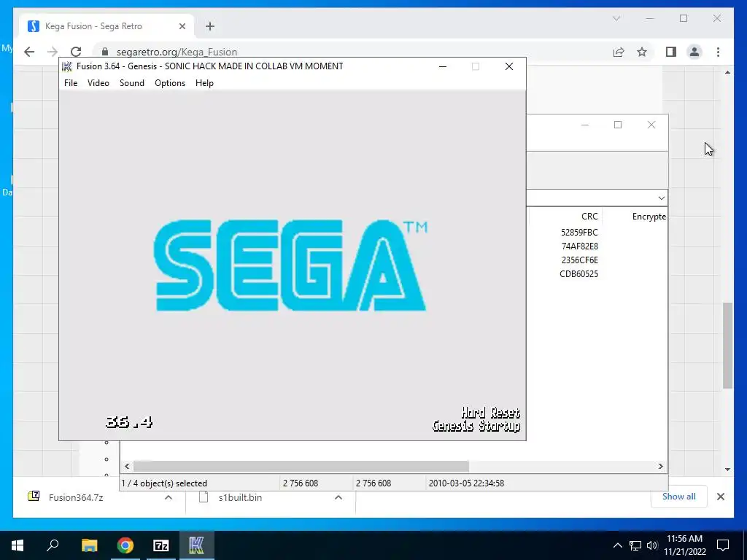The width and height of the screenshot is (747, 560).
Task: Select CRC value 2356CF6E row
Action: tap(580, 260)
